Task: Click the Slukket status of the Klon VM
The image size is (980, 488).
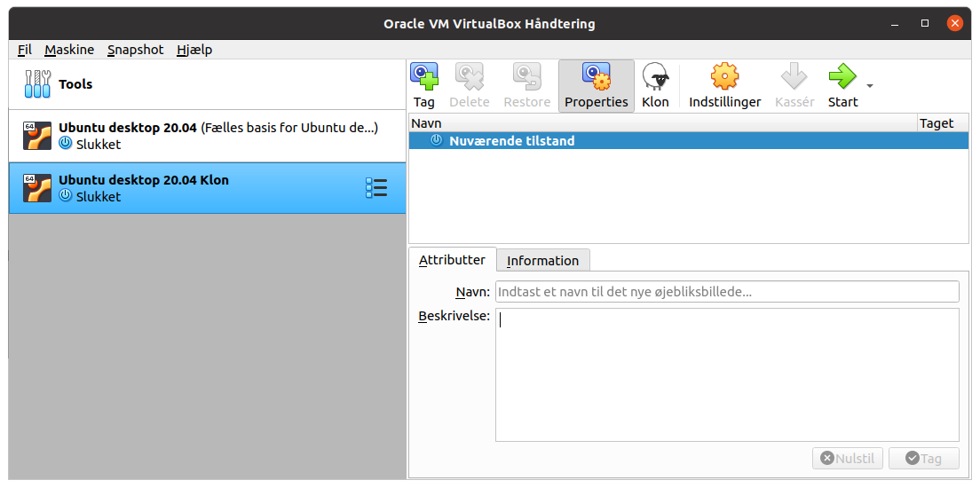Action: coord(99,197)
